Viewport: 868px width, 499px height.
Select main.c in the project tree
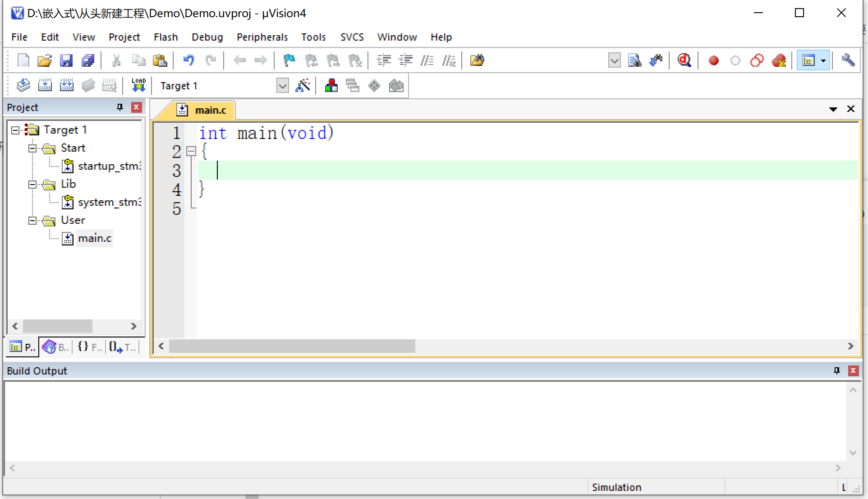point(94,238)
